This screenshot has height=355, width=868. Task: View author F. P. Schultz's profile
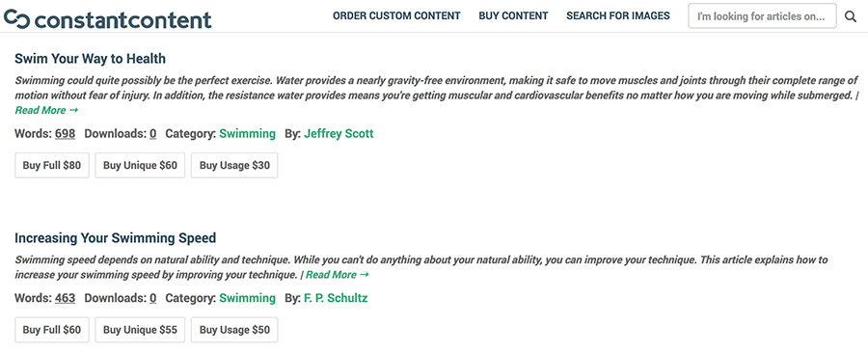(x=336, y=298)
